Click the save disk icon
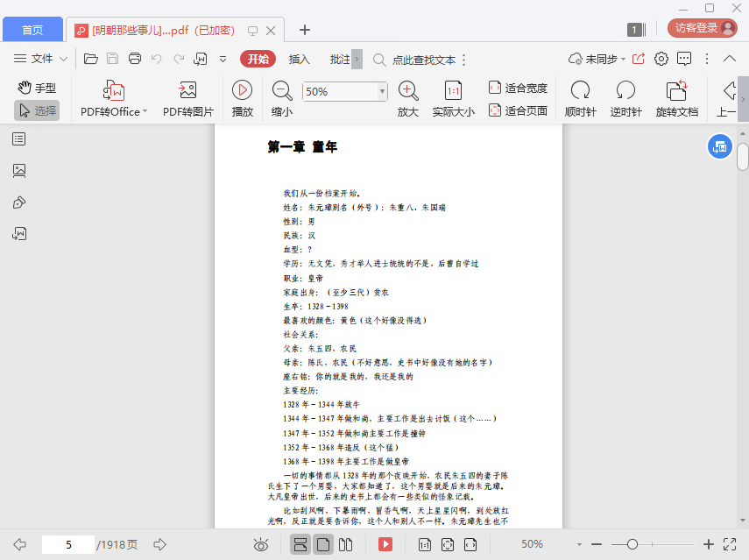Viewport: 749px width, 560px height. click(x=113, y=59)
